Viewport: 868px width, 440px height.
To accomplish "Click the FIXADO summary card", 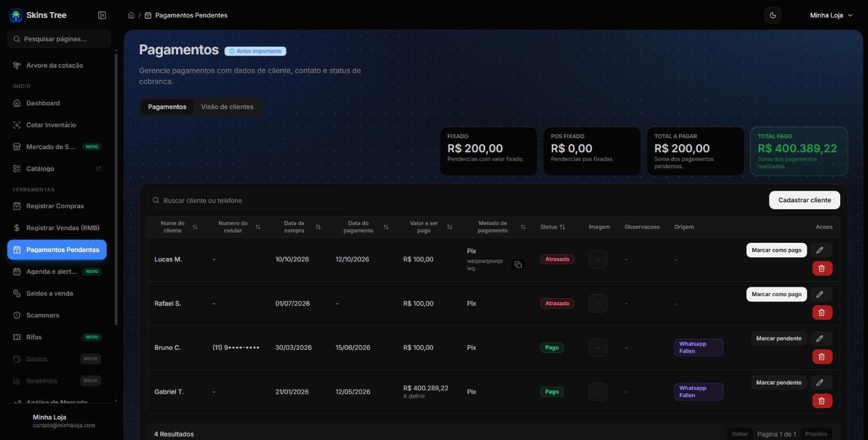I will pos(488,151).
